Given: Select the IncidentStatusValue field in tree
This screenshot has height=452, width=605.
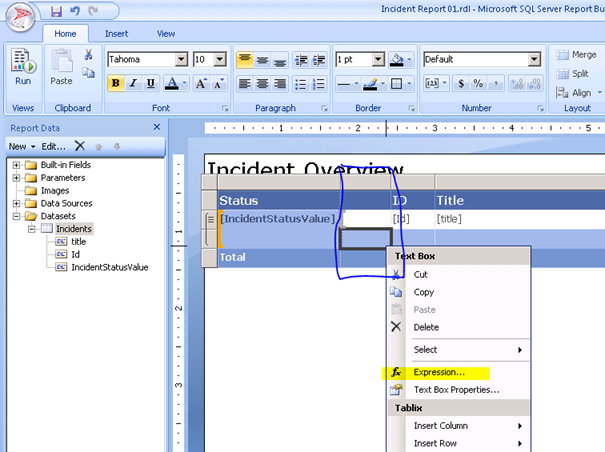Looking at the screenshot, I should (109, 267).
